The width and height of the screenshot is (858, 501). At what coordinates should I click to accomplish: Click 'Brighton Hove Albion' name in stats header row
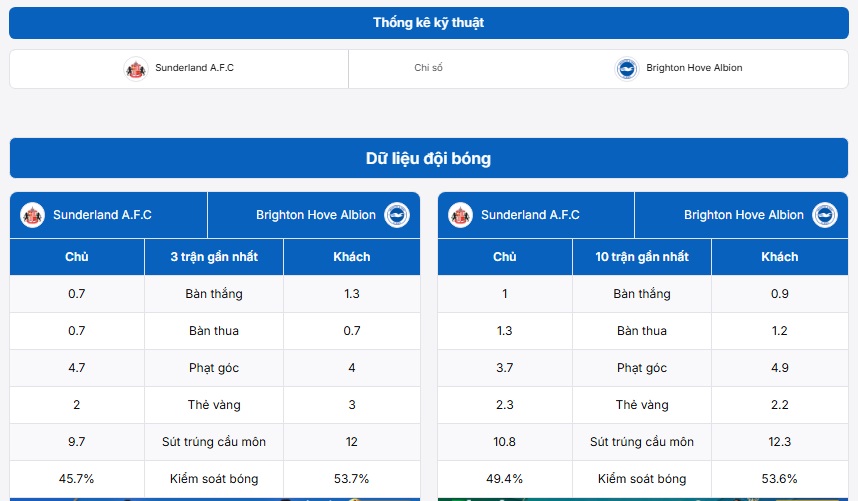694,68
